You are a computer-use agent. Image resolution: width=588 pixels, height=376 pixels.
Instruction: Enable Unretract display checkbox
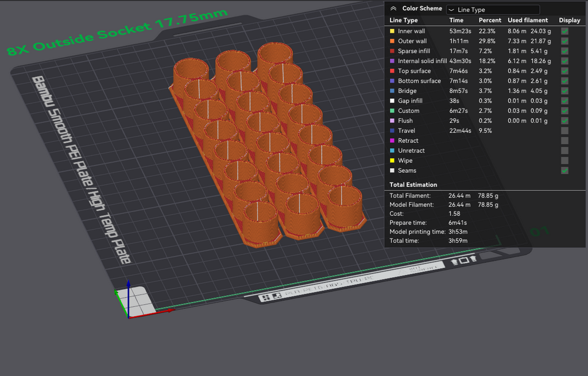click(564, 150)
